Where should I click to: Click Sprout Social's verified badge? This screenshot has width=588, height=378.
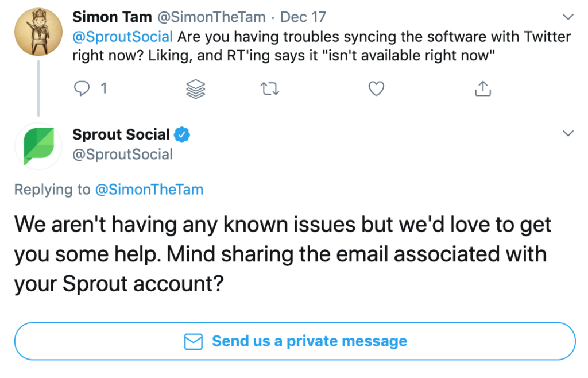(x=182, y=134)
